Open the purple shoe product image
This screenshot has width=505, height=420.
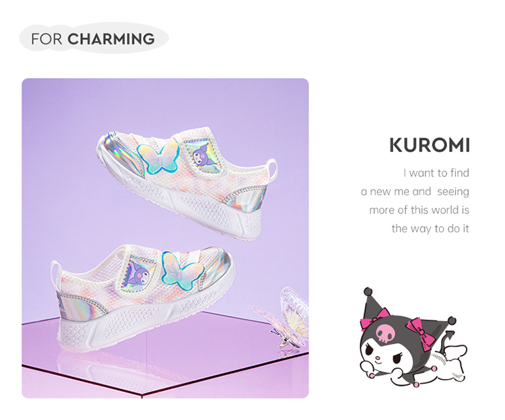coord(165,238)
